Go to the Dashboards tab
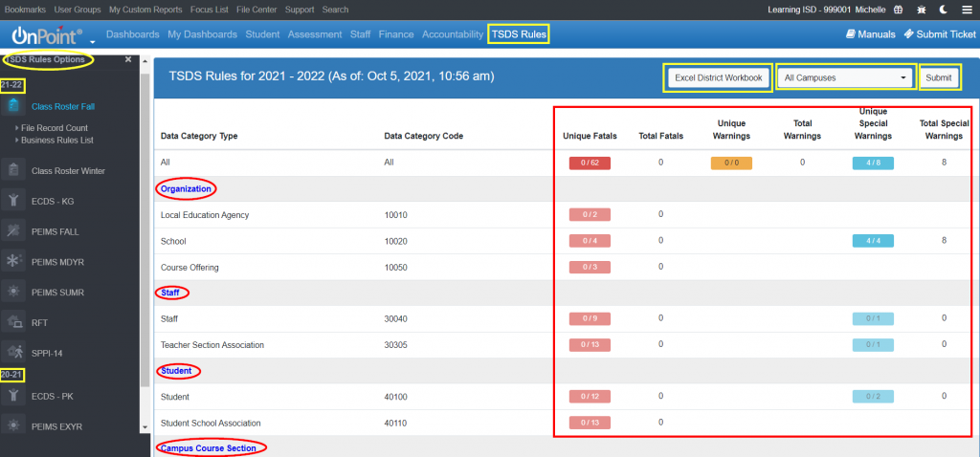980x457 pixels. point(132,34)
